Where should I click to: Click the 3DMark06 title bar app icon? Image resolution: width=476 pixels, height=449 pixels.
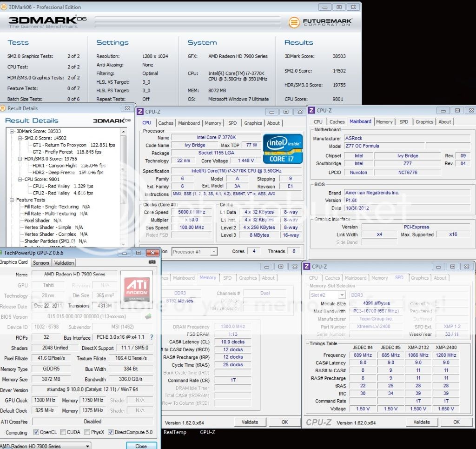pos(4,7)
